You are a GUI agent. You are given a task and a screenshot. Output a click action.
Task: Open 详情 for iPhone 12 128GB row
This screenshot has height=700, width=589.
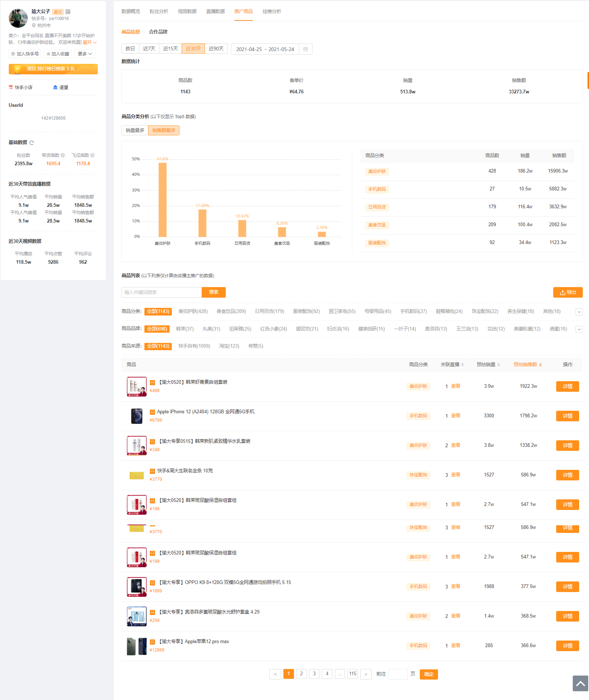567,416
